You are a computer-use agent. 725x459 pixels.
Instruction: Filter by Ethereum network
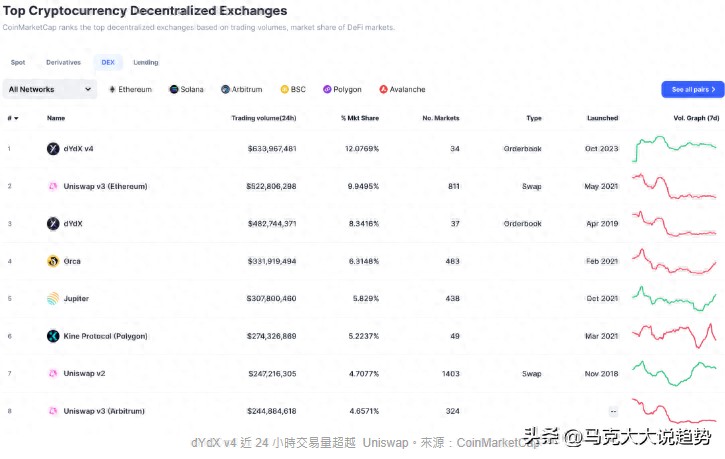(x=130, y=89)
